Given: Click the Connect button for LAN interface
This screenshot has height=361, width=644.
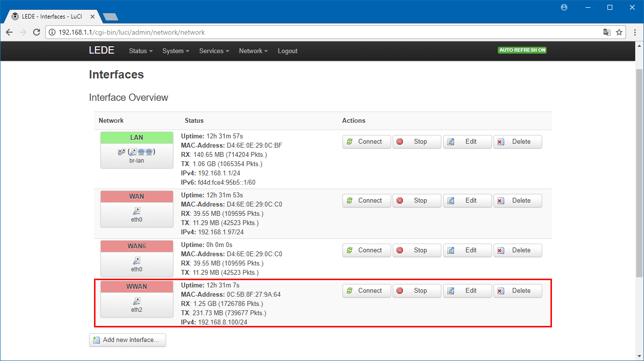Looking at the screenshot, I should (x=367, y=142).
